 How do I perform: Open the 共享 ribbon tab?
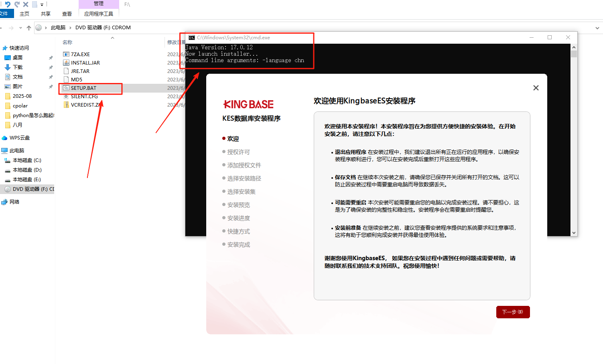(x=46, y=14)
